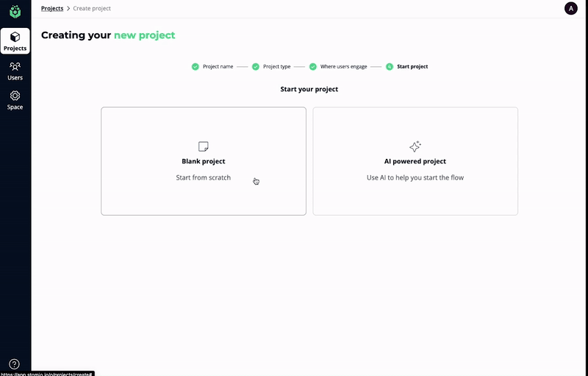The height and width of the screenshot is (376, 588).
Task: Click the green app logo
Action: tap(15, 11)
